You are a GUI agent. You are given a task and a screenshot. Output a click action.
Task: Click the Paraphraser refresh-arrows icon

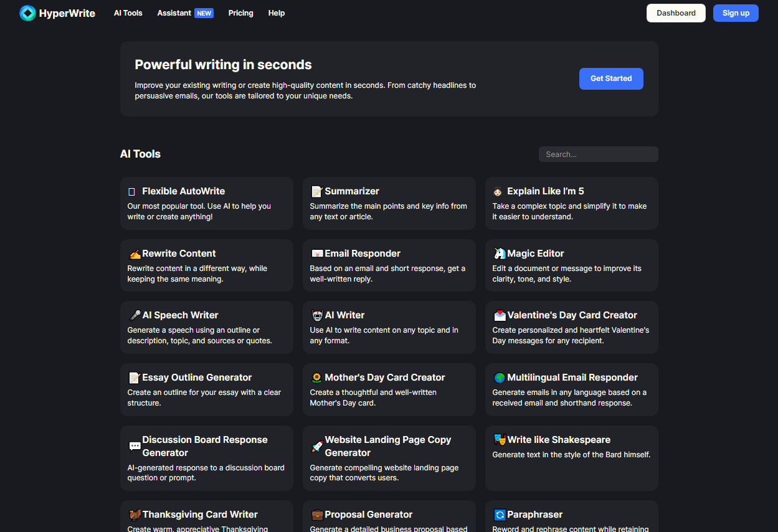click(500, 515)
